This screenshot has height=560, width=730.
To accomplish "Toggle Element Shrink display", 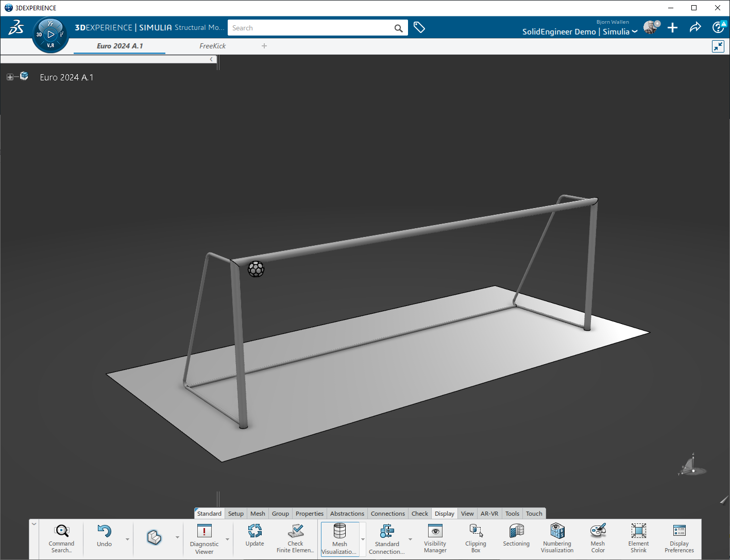I will (x=638, y=538).
